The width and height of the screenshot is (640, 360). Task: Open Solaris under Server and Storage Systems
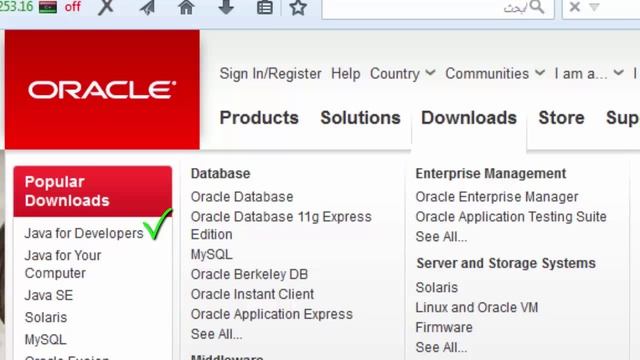pos(437,287)
